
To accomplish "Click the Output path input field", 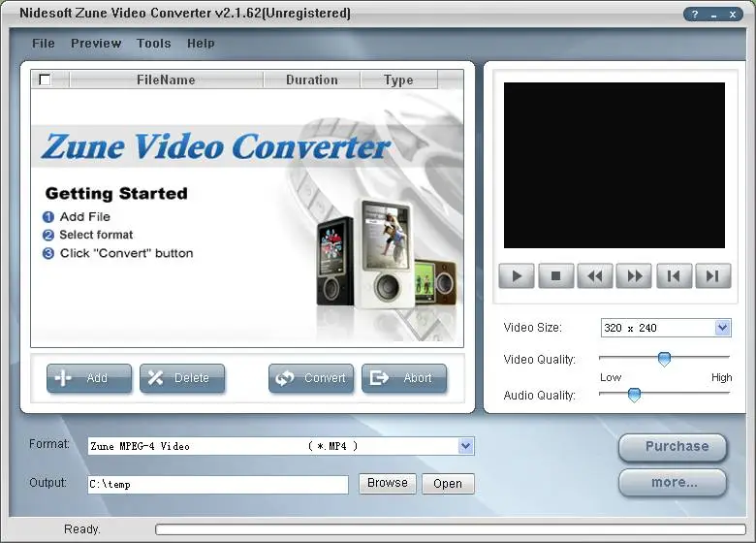I will pyautogui.click(x=218, y=485).
